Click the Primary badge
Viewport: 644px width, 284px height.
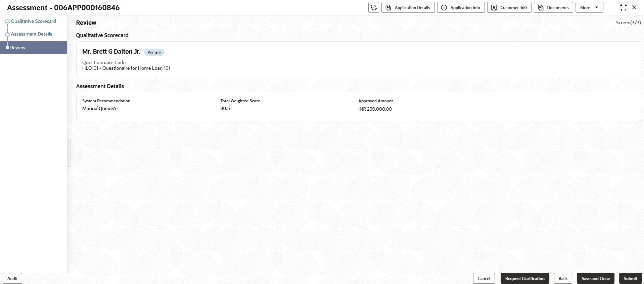pos(154,52)
